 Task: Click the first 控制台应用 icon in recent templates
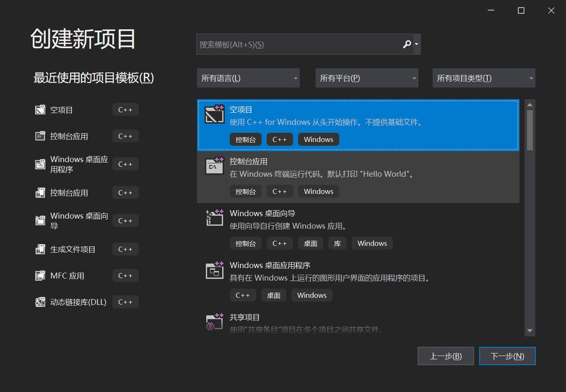coord(40,136)
